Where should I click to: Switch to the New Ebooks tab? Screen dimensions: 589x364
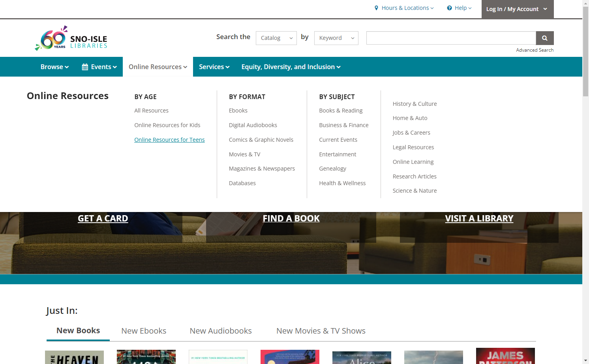point(144,331)
